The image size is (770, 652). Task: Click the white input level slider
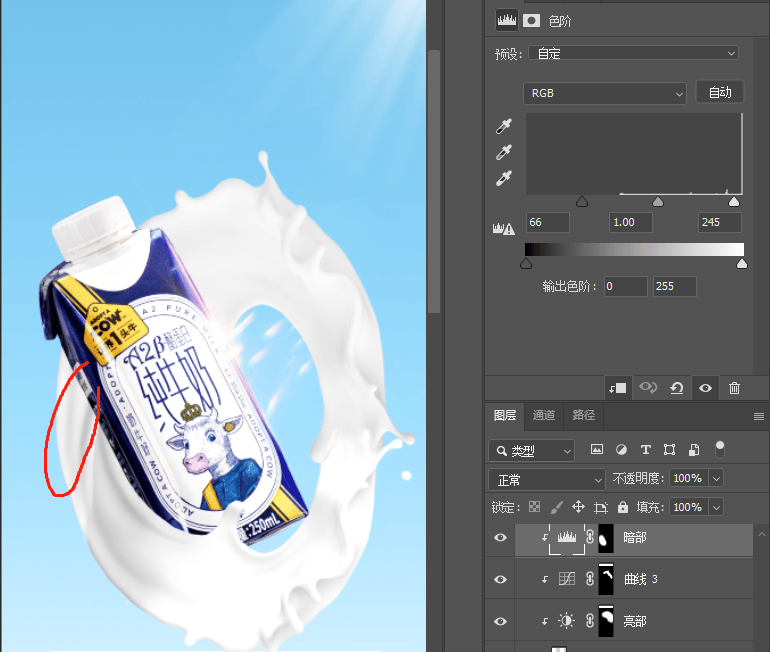pos(734,201)
